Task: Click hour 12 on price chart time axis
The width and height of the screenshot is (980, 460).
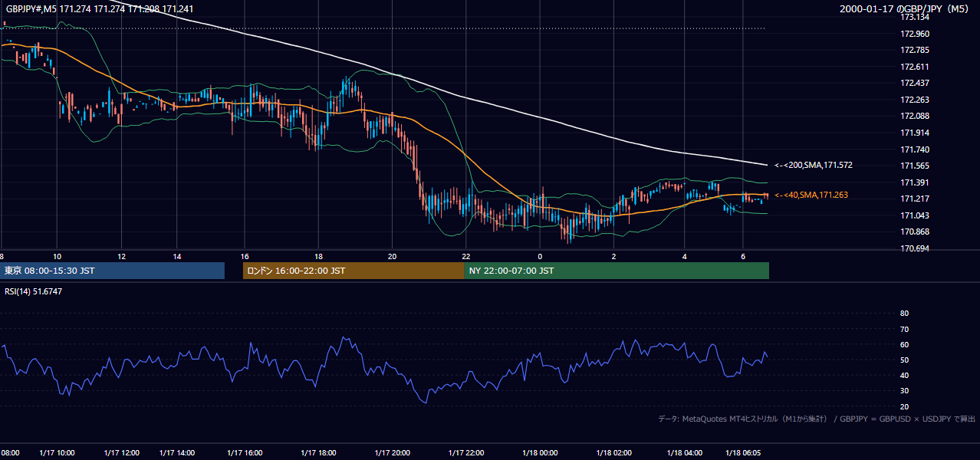Action: (x=121, y=256)
